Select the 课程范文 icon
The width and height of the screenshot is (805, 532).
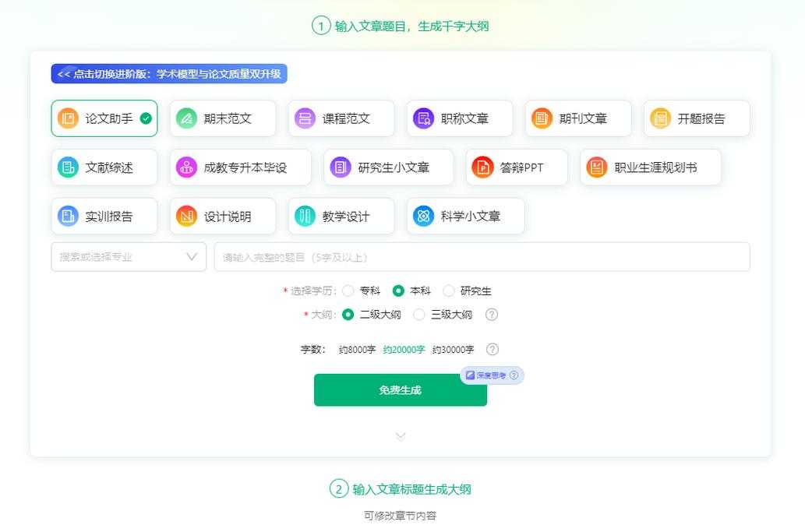click(x=304, y=118)
